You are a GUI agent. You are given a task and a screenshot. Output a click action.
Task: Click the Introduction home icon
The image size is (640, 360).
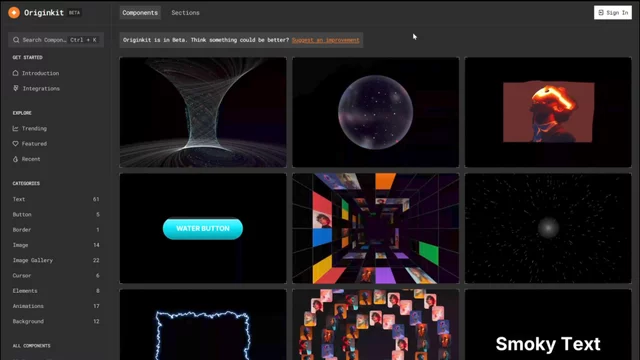click(16, 73)
